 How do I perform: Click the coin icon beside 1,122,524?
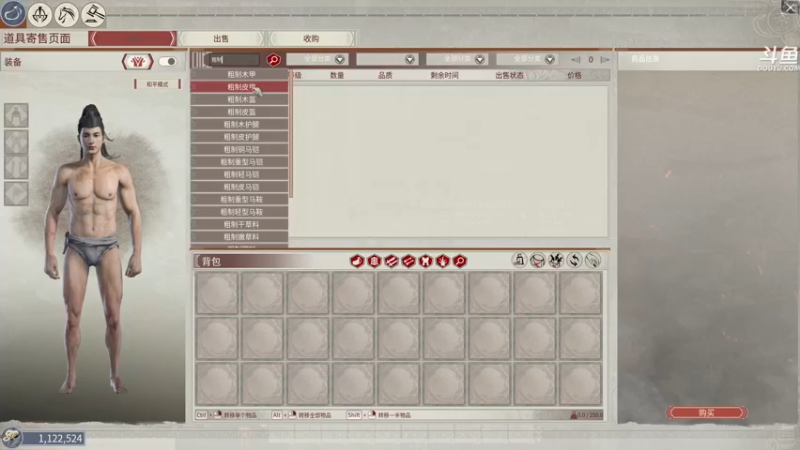pyautogui.click(x=11, y=438)
